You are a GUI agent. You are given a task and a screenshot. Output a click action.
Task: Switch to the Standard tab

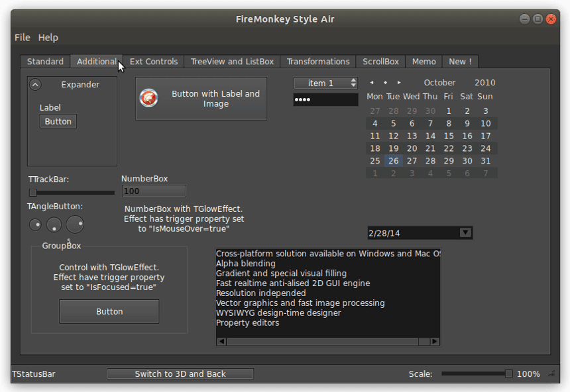click(45, 62)
